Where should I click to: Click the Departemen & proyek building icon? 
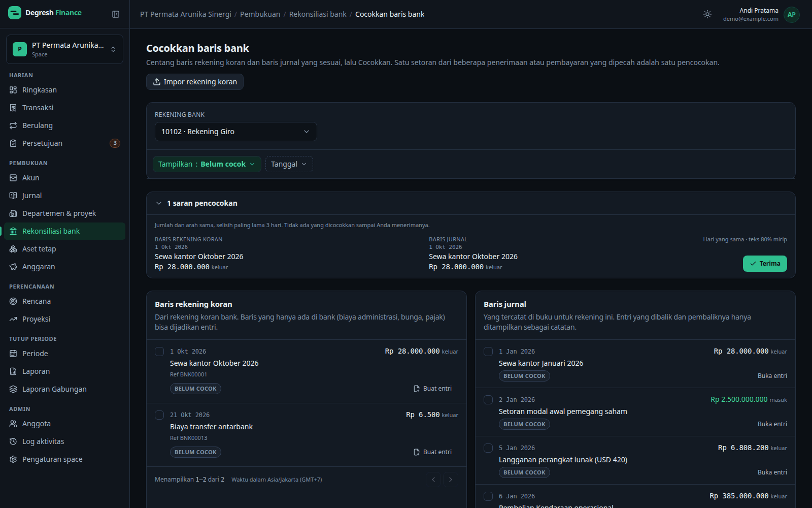(13, 213)
